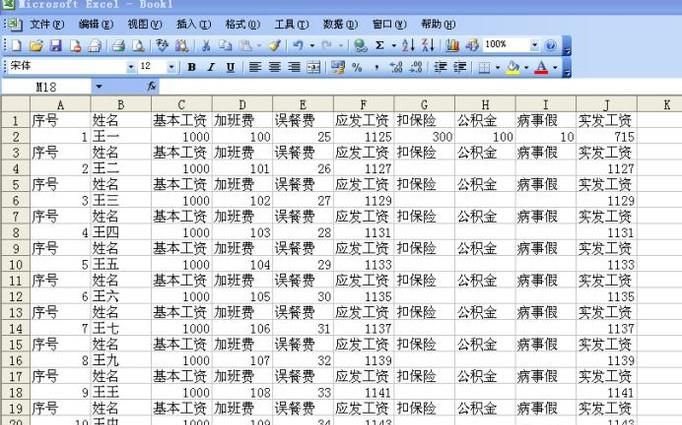This screenshot has height=425, width=682.
Task: Open the 格式 (Format) menu
Action: click(243, 24)
